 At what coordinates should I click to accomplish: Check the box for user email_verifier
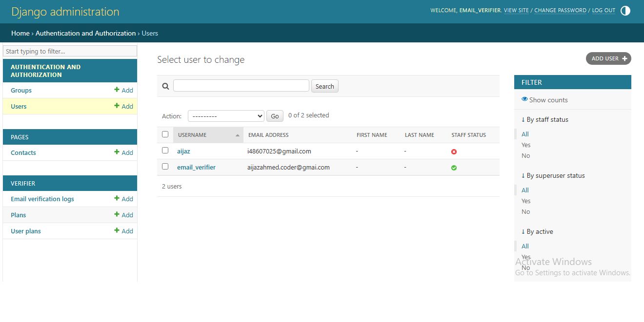click(165, 167)
